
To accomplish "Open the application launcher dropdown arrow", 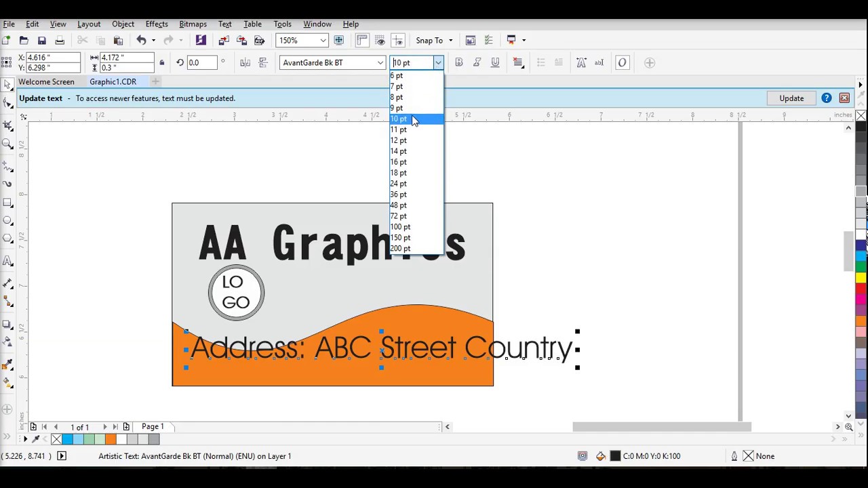I will (524, 41).
